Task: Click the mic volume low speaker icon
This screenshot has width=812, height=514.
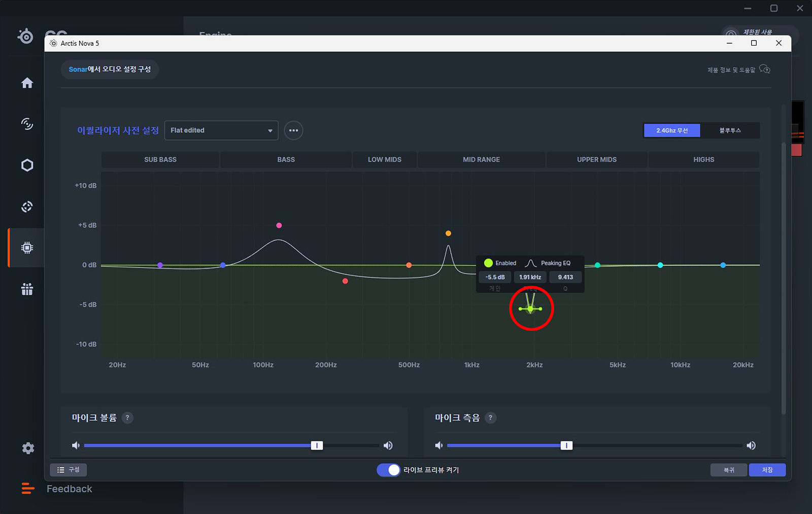Action: (x=76, y=446)
